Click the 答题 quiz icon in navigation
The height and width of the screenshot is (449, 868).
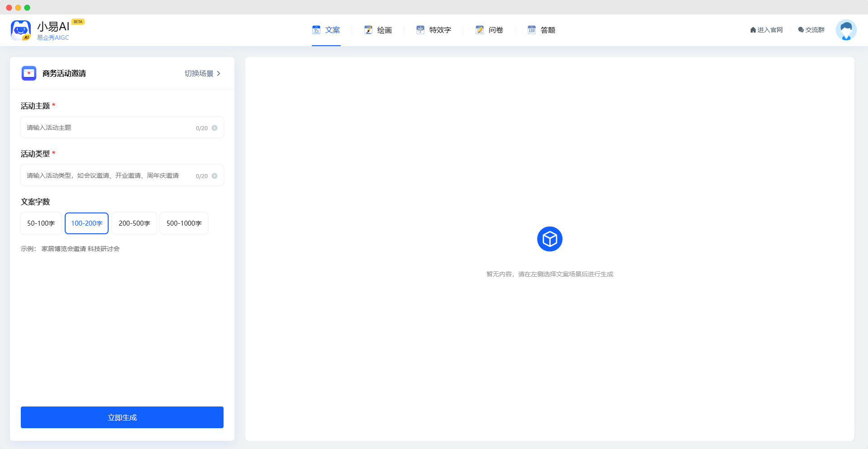[x=532, y=30]
